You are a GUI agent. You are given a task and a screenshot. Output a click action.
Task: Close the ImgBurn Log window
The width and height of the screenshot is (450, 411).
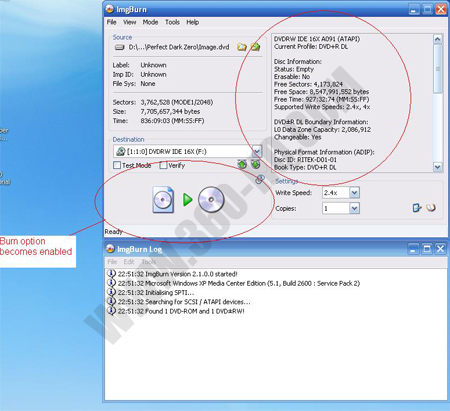pos(441,249)
